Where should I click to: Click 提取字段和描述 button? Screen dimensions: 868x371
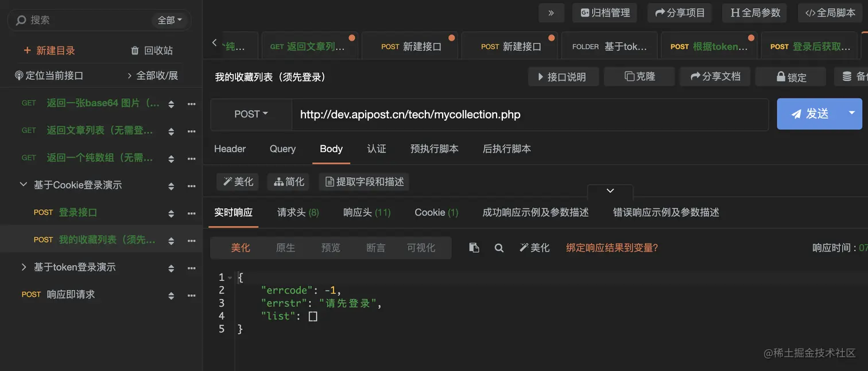pos(364,182)
